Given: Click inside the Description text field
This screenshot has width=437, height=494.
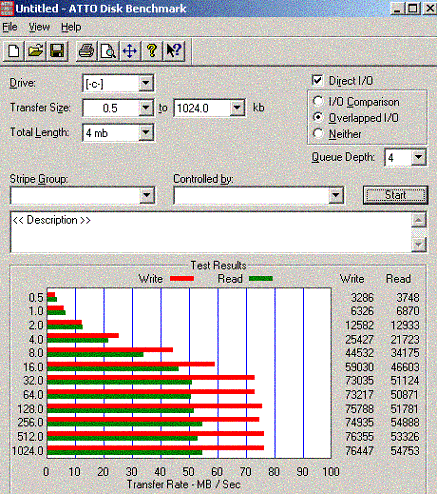Looking at the screenshot, I should click(211, 232).
